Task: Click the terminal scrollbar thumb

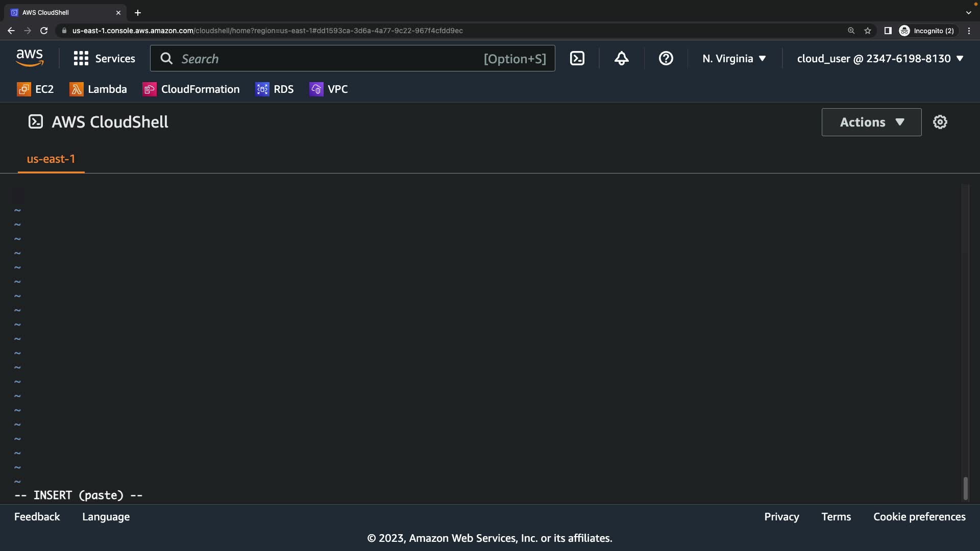Action: (965, 488)
